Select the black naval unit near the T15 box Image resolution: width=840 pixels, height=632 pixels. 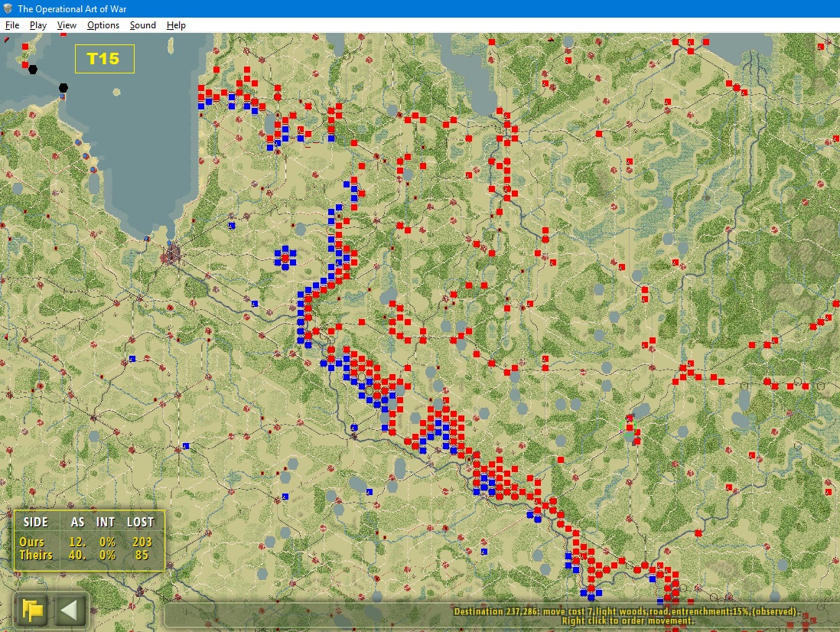click(63, 88)
